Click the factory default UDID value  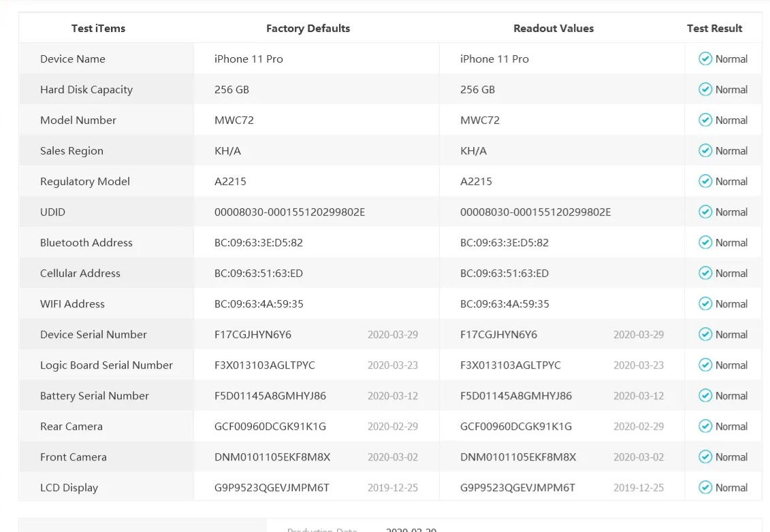pos(289,212)
